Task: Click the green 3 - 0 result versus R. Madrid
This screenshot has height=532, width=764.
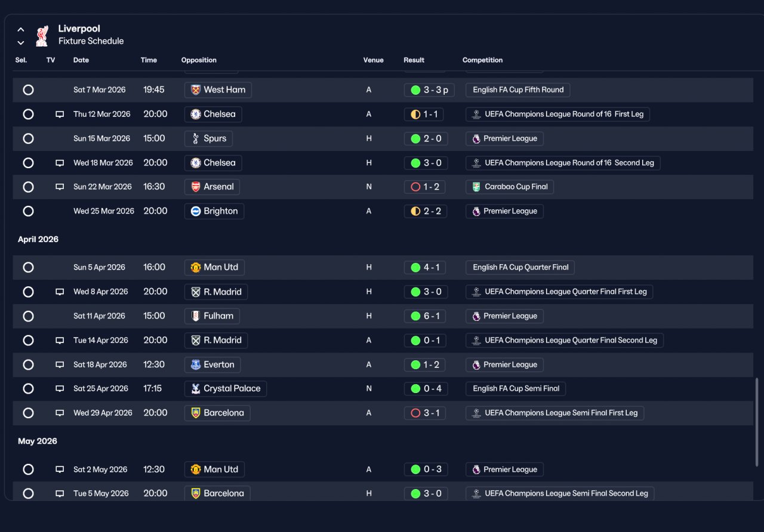Action: point(424,292)
